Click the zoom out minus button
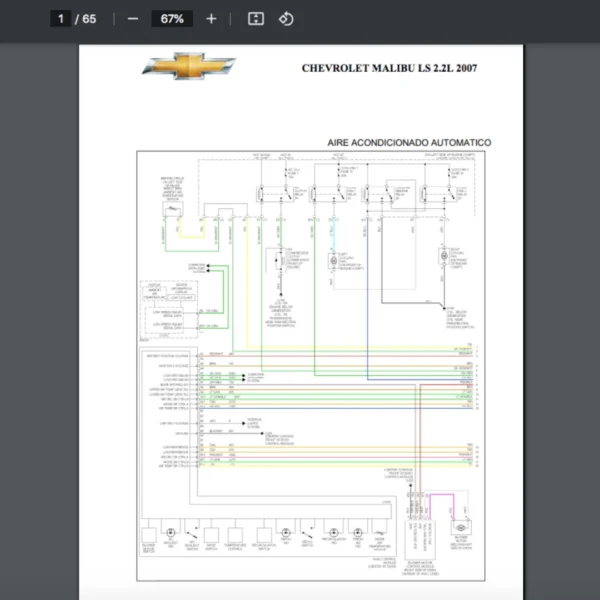Viewport: 600px width, 600px height. point(133,19)
